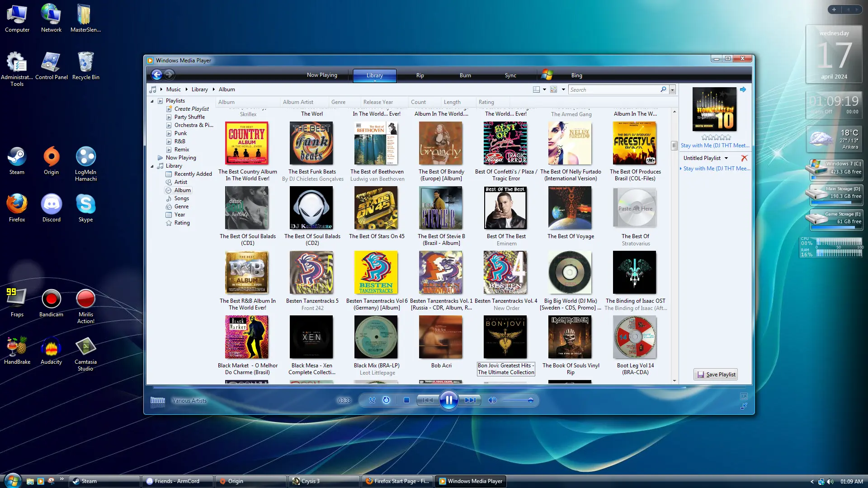
Task: Switch to Friends - ArmCord taskbar button
Action: click(x=178, y=481)
